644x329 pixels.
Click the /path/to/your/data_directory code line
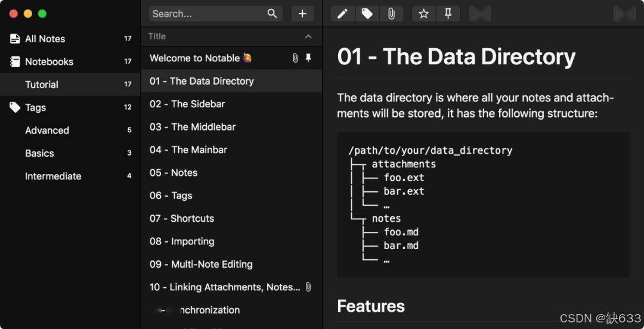click(x=430, y=150)
